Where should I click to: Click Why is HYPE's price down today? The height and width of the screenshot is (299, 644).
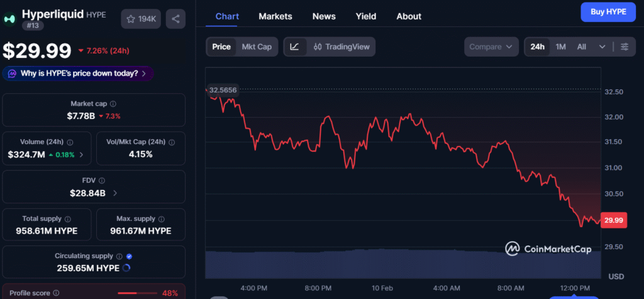[79, 74]
